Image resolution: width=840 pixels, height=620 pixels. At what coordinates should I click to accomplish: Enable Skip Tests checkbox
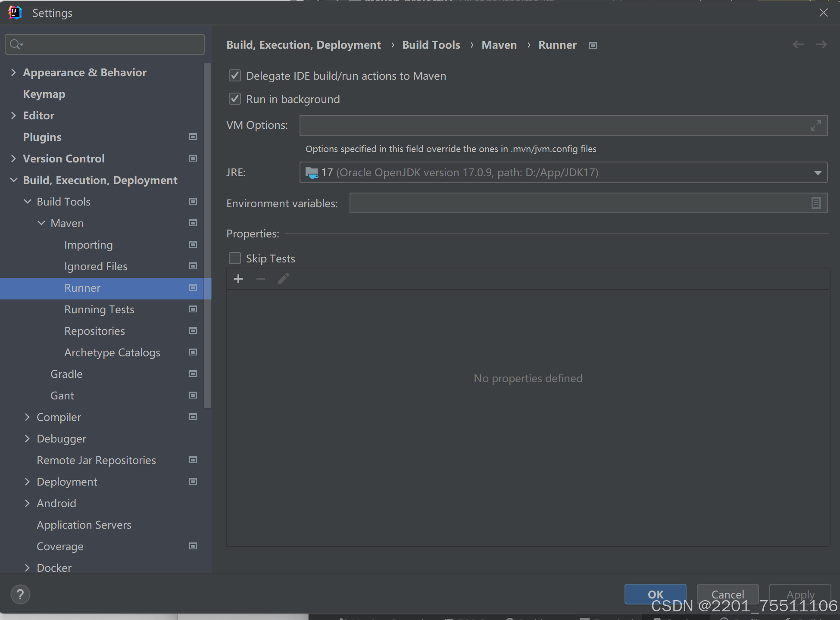point(235,259)
